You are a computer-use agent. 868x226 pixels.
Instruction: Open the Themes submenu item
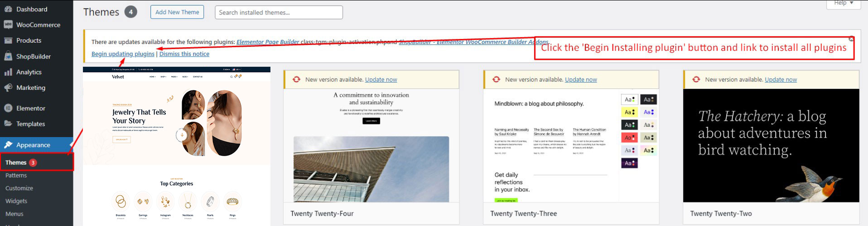[37, 162]
